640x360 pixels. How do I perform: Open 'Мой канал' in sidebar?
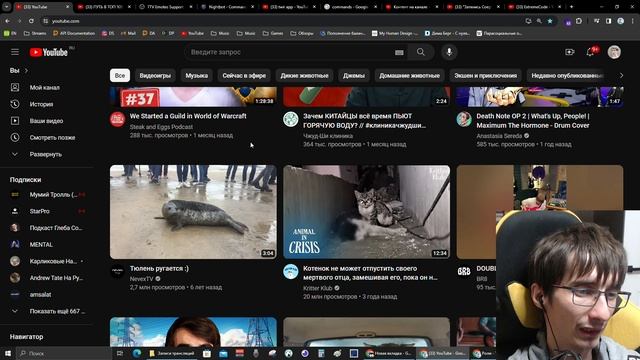(46, 87)
